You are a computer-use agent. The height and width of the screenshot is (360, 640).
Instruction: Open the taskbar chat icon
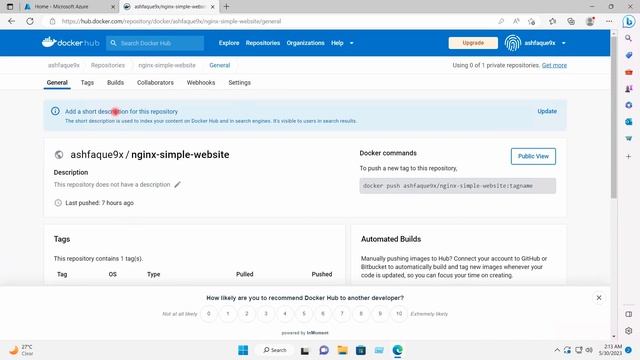pyautogui.click(x=324, y=350)
